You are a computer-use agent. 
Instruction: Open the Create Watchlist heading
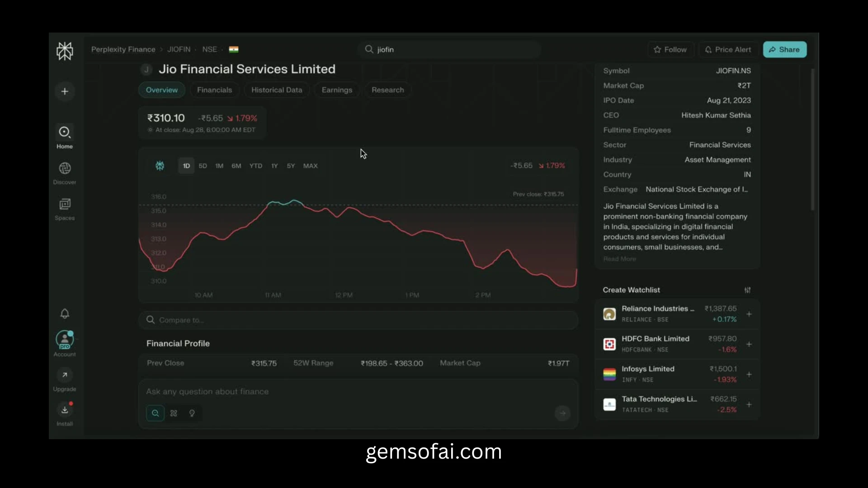point(632,290)
